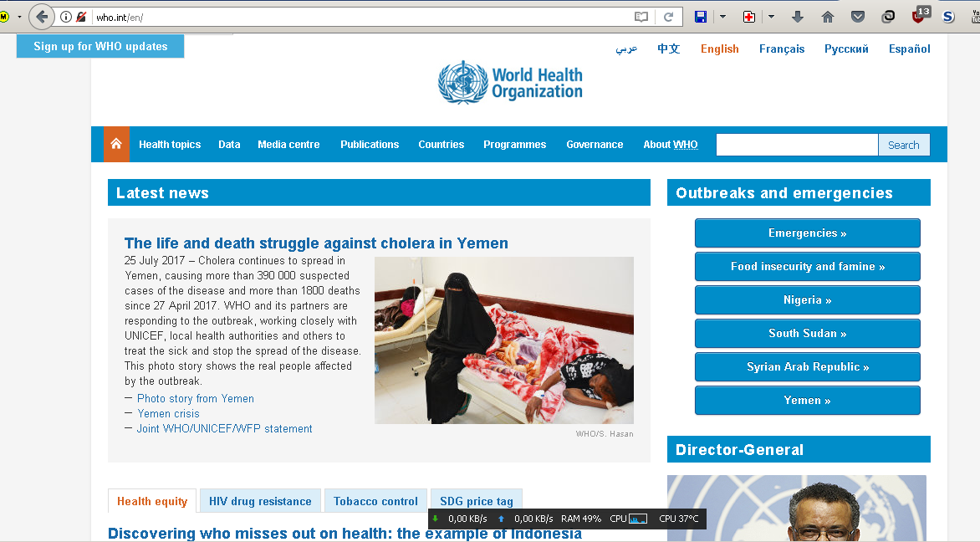980x542 pixels.
Task: Open Data menu item
Action: coord(229,145)
